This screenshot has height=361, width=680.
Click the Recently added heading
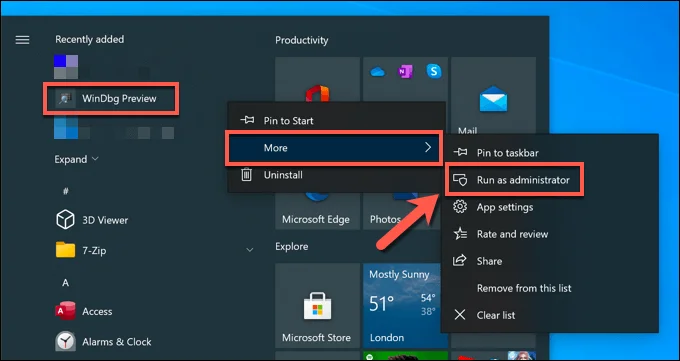click(x=89, y=39)
